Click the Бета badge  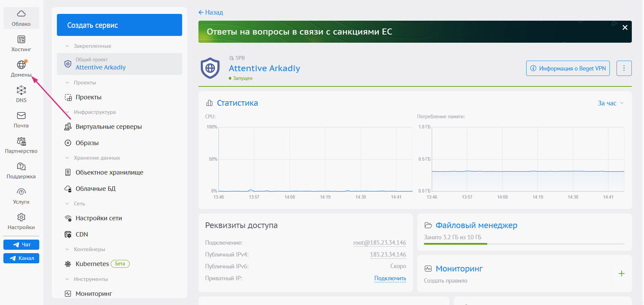pyautogui.click(x=120, y=264)
